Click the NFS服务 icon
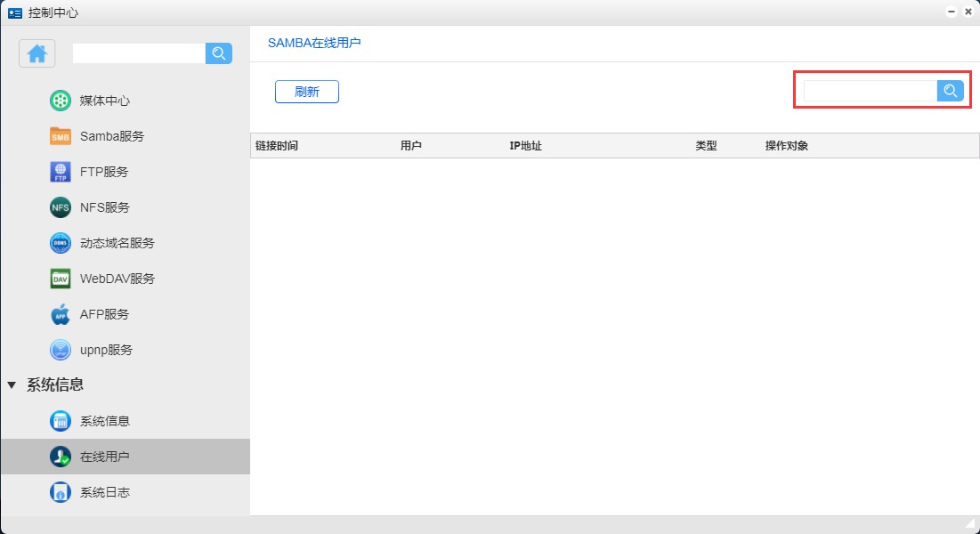980x534 pixels. pos(60,207)
